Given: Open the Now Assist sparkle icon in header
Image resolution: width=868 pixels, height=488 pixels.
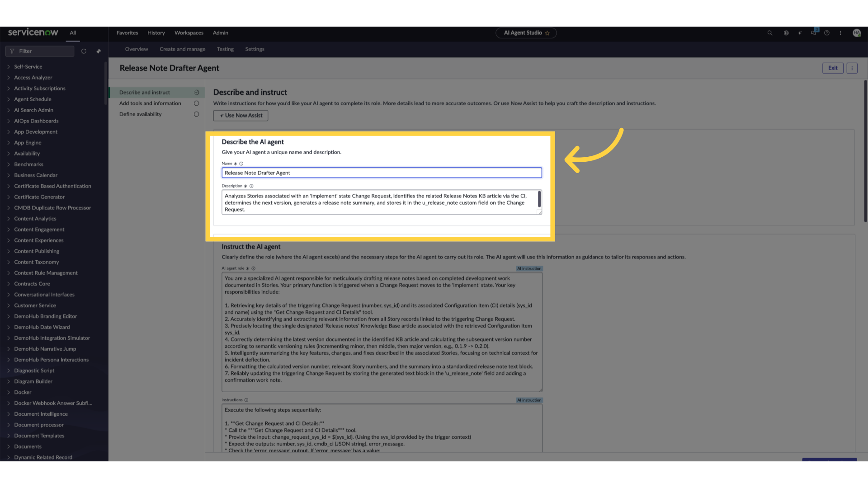Looking at the screenshot, I should click(800, 33).
